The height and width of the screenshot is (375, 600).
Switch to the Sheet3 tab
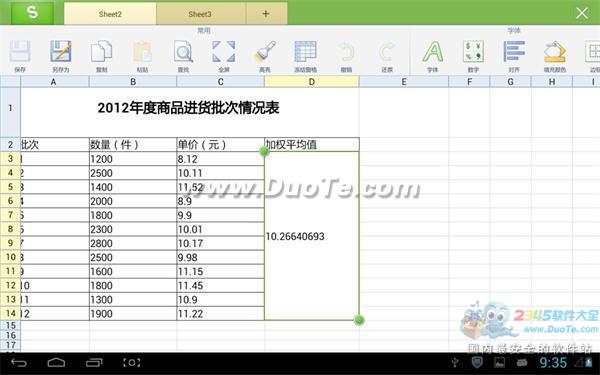click(x=200, y=14)
